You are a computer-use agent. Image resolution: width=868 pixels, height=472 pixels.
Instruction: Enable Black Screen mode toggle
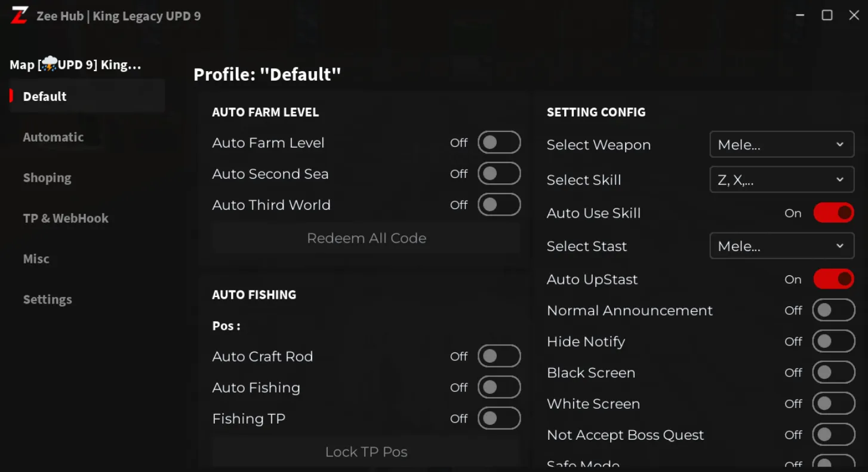(833, 372)
